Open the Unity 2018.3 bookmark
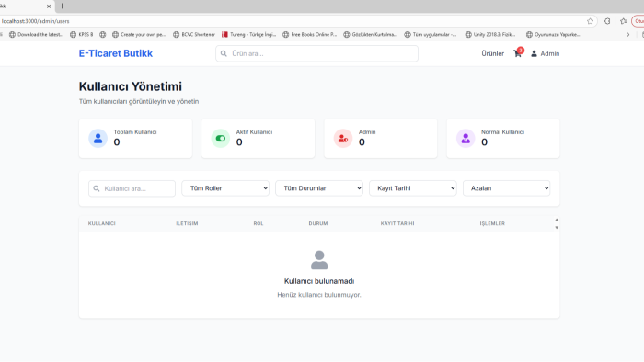 (x=490, y=35)
